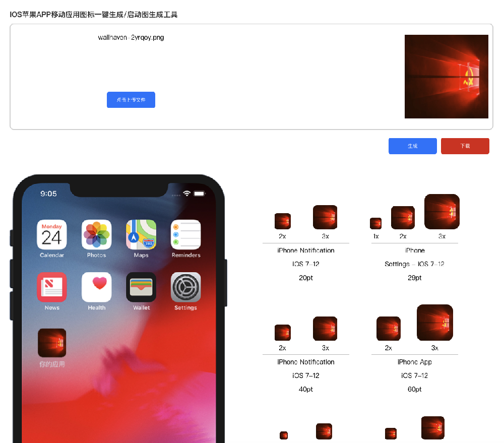Click the 9:05 time on phone
Viewport: 504px width, 443px height.
pyautogui.click(x=48, y=194)
